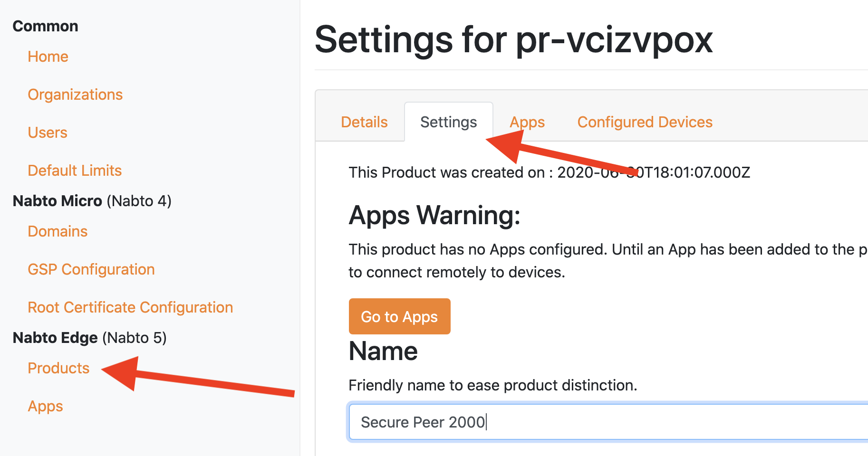Click Products under Nabto Edge

click(58, 368)
